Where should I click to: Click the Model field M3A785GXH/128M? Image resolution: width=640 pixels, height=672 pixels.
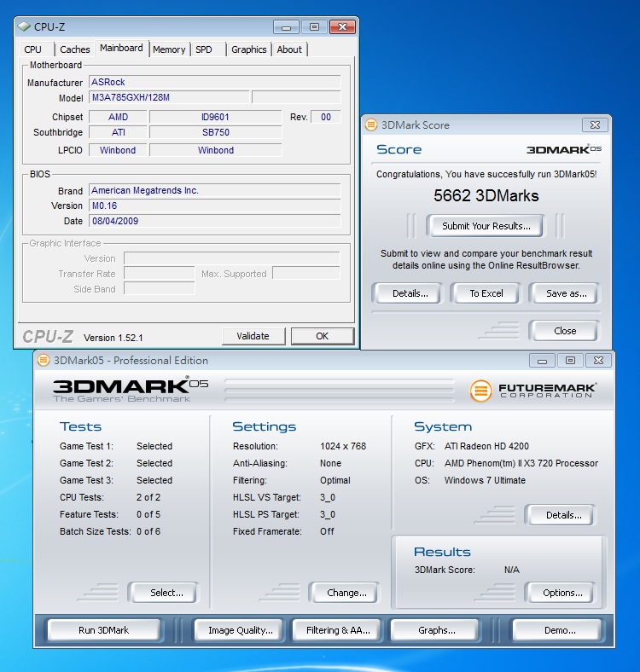click(x=169, y=97)
